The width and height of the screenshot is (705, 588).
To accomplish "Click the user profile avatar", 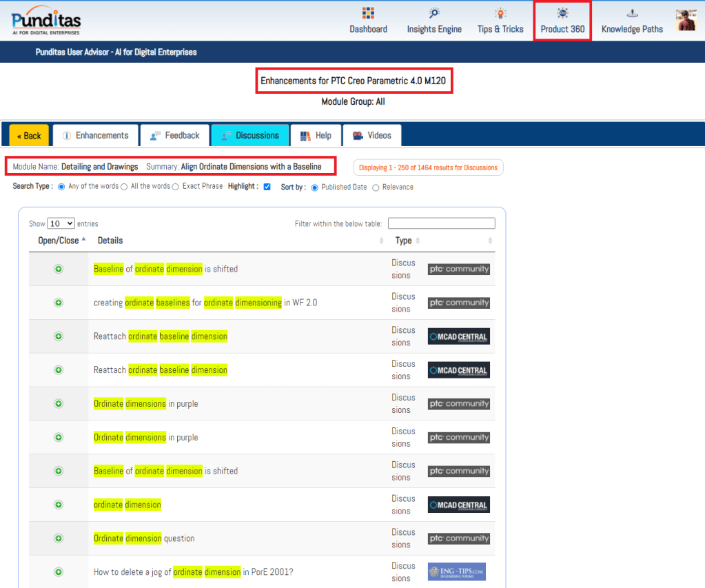I will pyautogui.click(x=686, y=20).
